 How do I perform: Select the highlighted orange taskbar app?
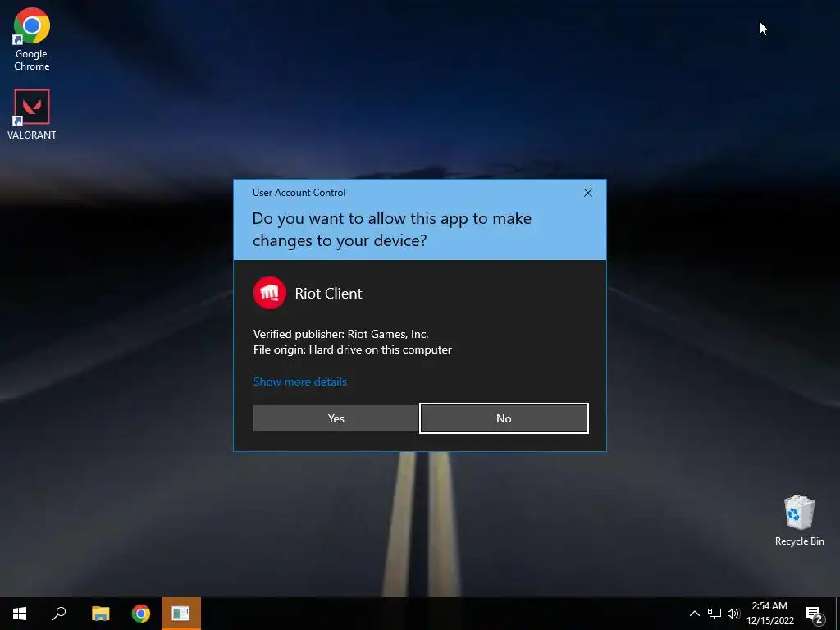181,614
